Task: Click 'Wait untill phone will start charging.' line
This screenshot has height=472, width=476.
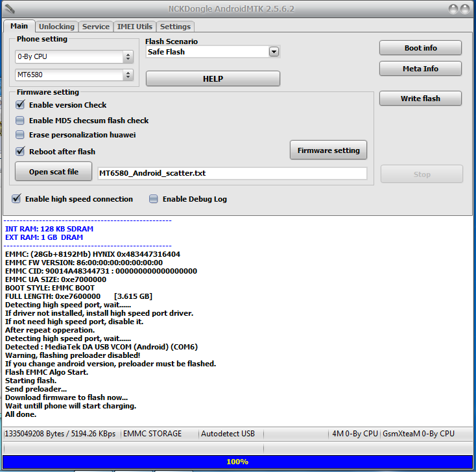Action: [71, 406]
